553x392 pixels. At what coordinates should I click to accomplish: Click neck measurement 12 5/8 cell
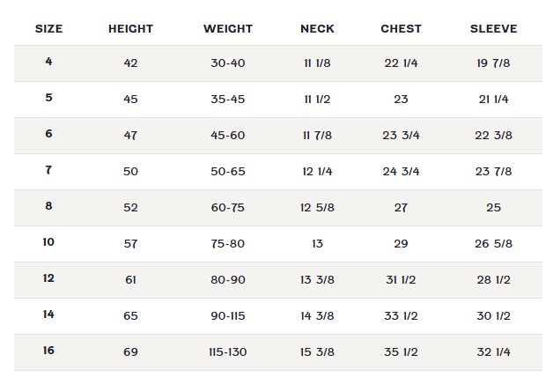click(x=317, y=208)
